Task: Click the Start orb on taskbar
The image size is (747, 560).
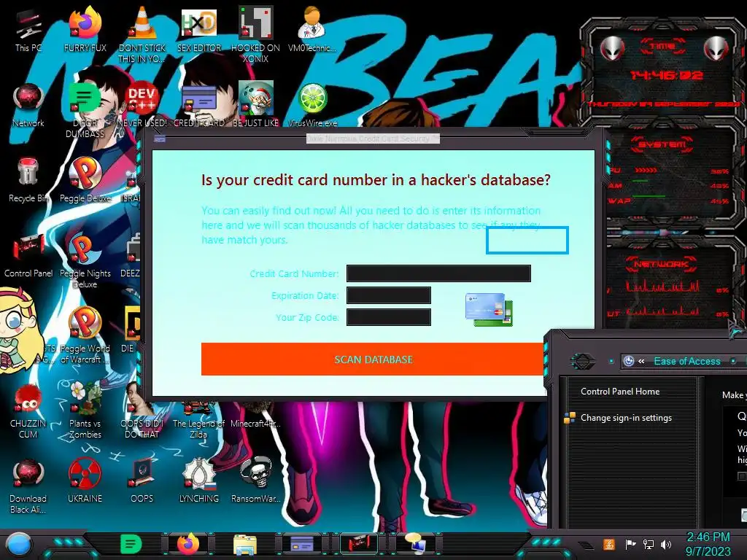Action: click(x=19, y=544)
